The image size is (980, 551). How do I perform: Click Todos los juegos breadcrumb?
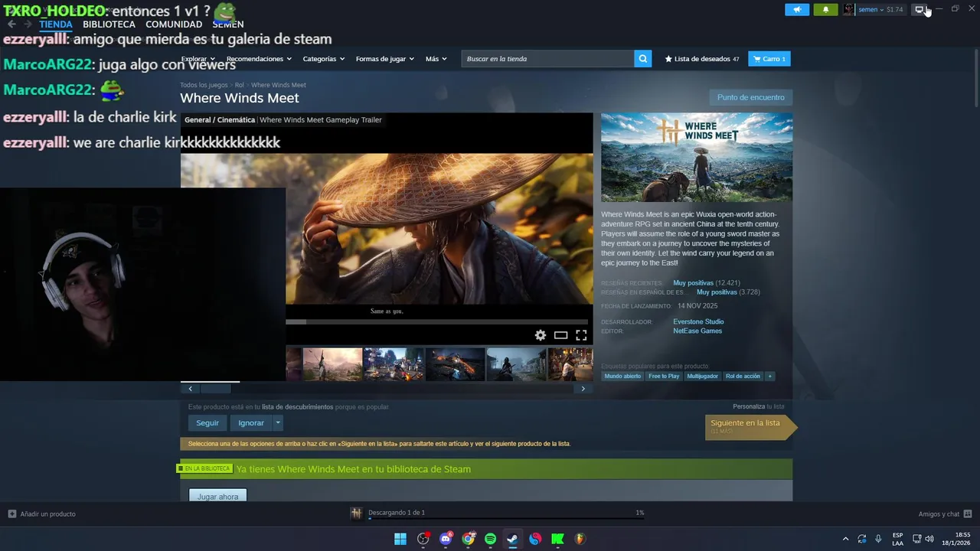point(204,85)
